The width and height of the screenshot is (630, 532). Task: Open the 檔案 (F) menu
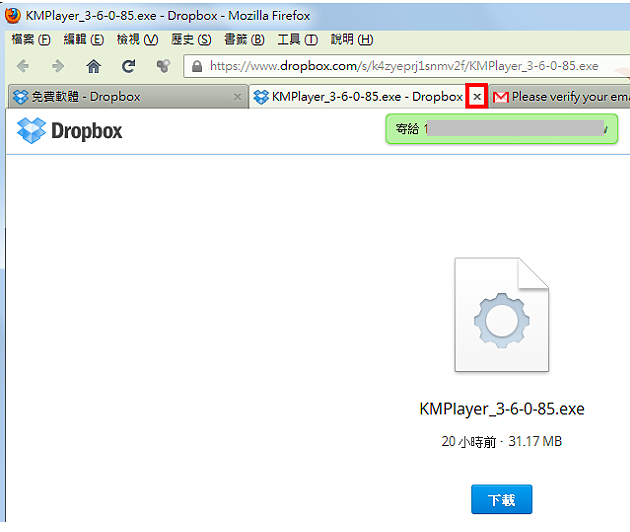31,39
